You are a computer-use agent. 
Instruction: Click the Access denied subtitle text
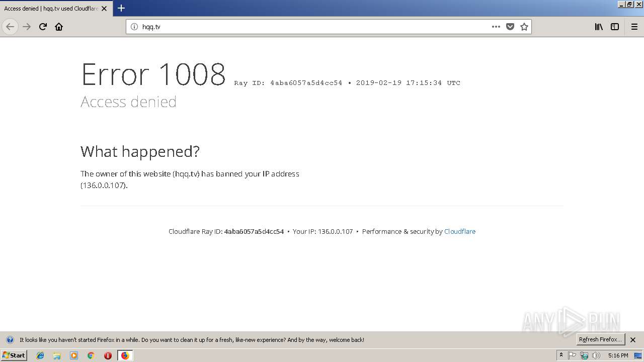[128, 102]
